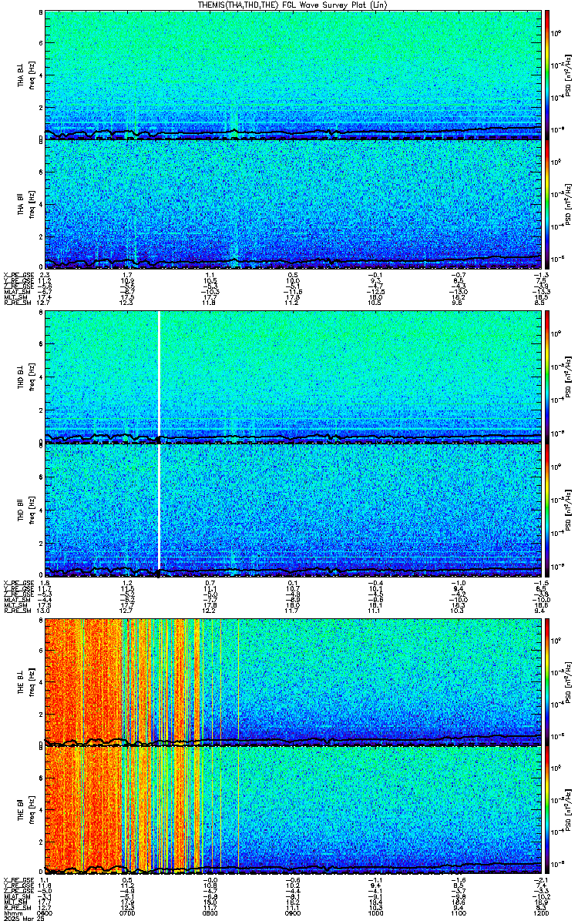578x924 pixels.
Task: Click the hhmm axis label at bottom left
Action: pos(12,914)
